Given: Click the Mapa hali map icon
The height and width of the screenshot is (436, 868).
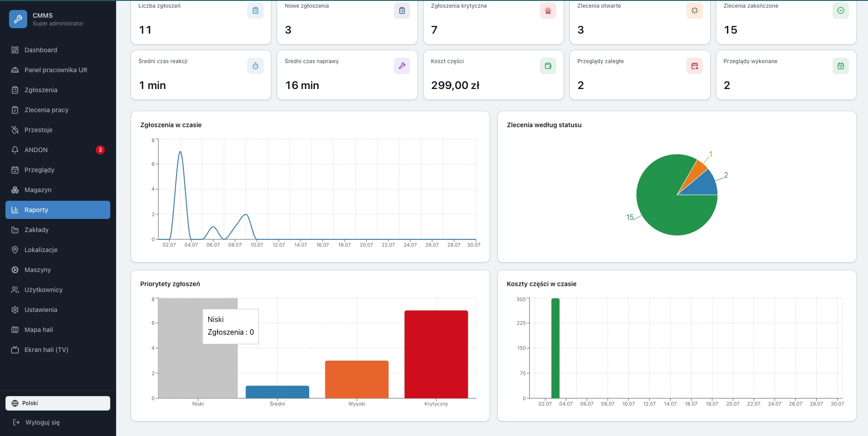Looking at the screenshot, I should point(15,330).
